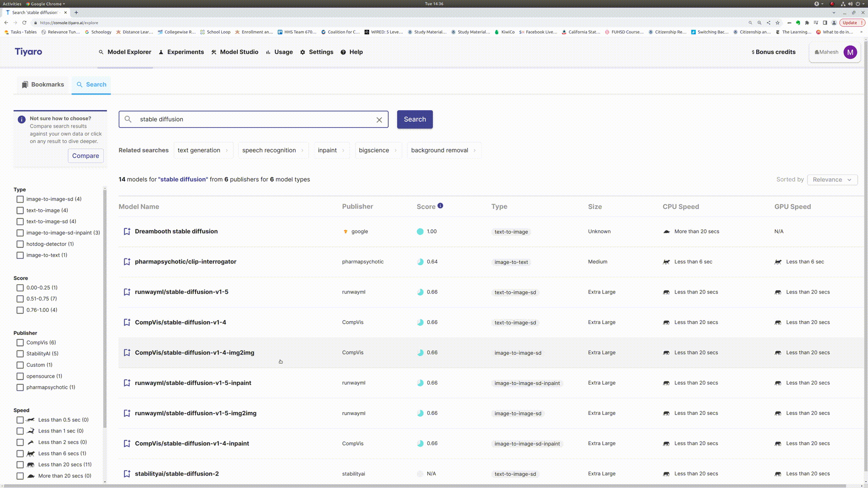868x488 pixels.
Task: Bookmark the Dreambooth stable diffusion model
Action: pyautogui.click(x=127, y=231)
